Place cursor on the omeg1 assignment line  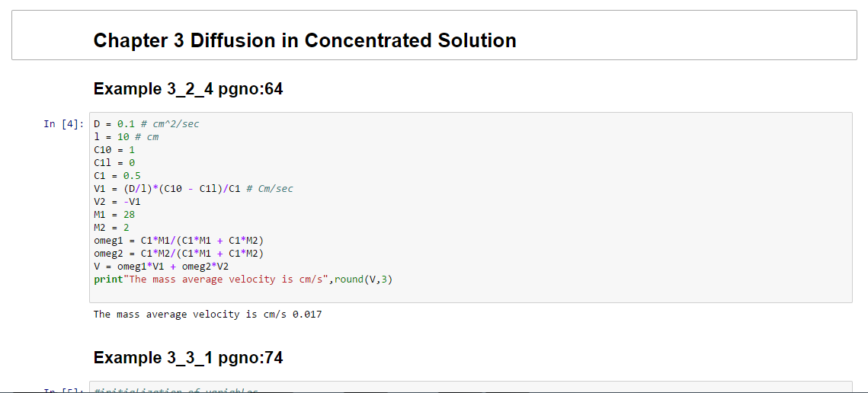178,241
